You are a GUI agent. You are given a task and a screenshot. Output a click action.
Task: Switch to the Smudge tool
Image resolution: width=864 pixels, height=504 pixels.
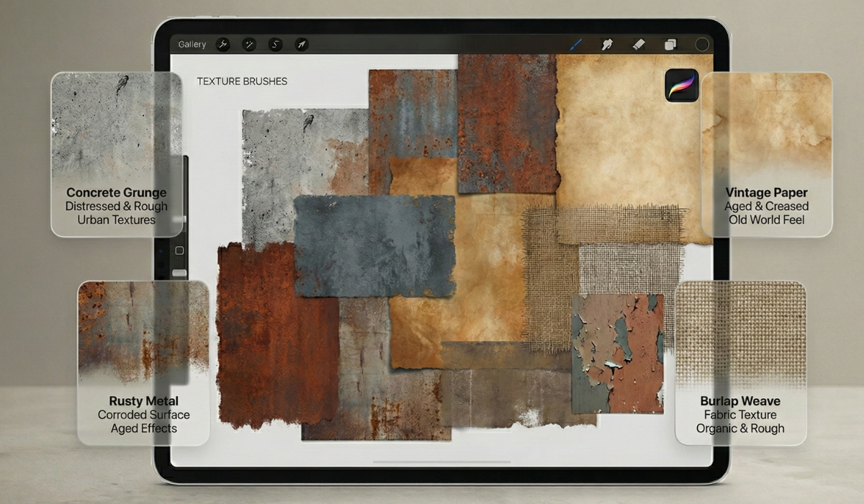point(607,44)
